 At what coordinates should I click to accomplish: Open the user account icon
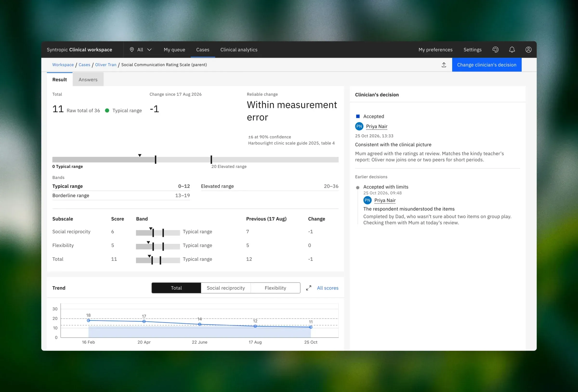click(x=528, y=50)
